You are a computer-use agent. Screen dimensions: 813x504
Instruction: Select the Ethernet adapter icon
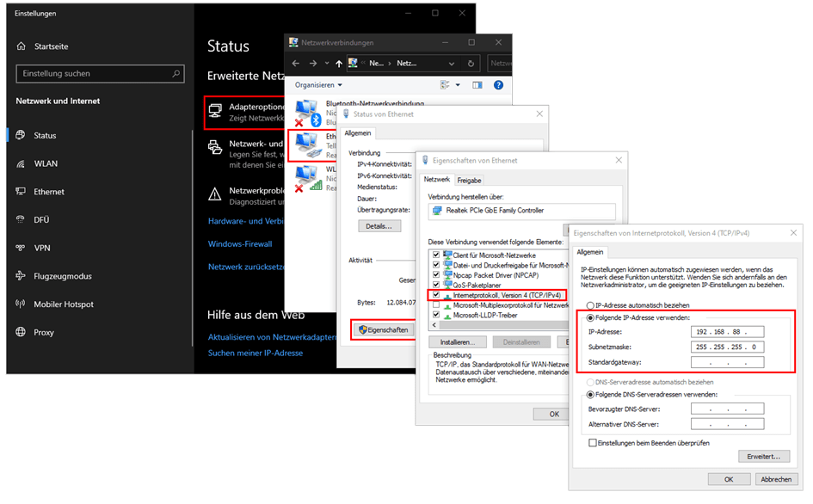tap(307, 143)
